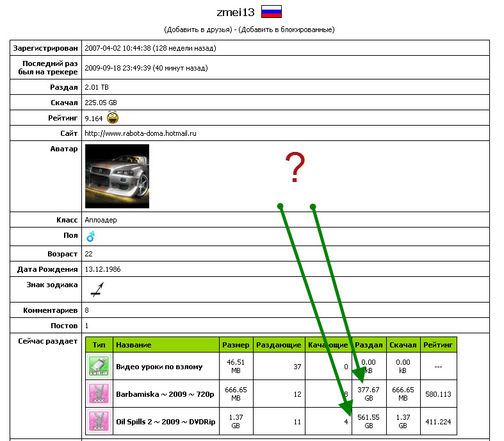Click the Раздающие column header

(279, 345)
